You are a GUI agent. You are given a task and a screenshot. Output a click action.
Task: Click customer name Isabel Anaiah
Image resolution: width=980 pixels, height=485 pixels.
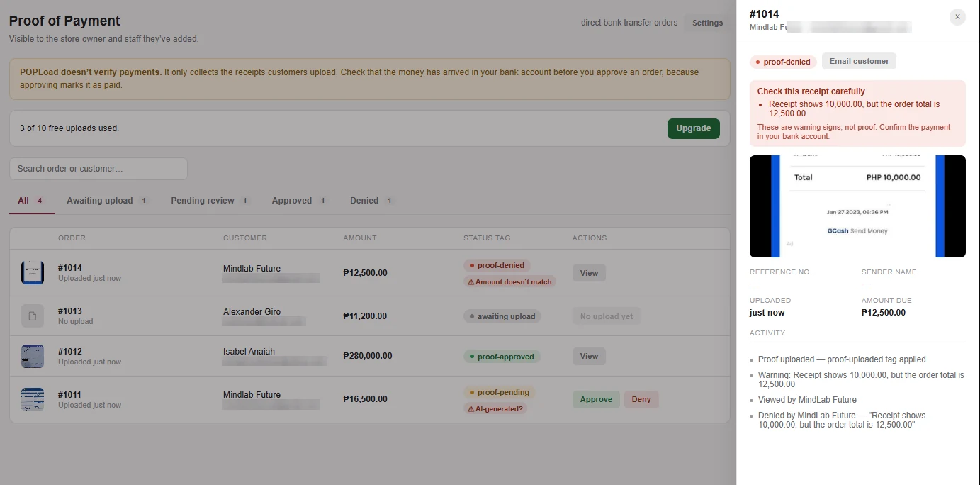pos(249,352)
